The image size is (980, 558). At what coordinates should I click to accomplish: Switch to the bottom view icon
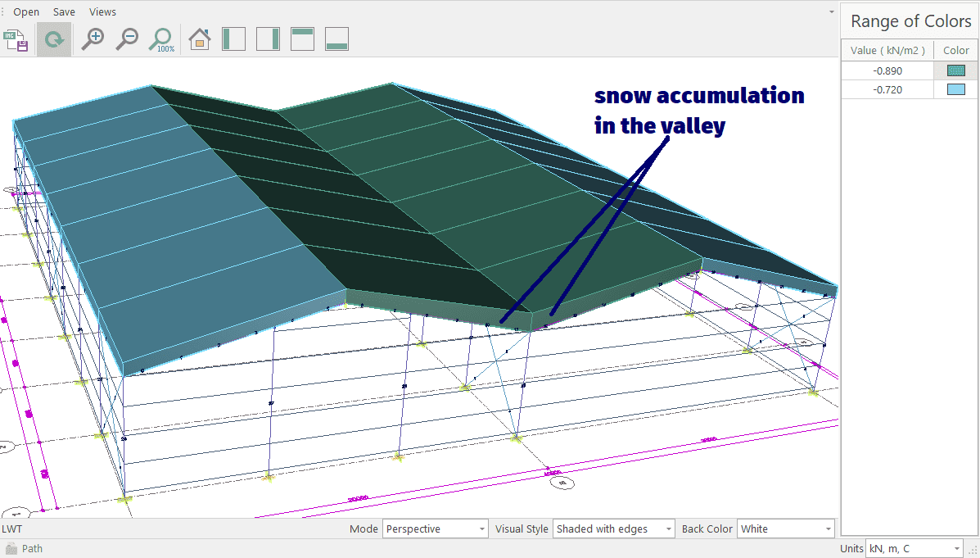337,39
